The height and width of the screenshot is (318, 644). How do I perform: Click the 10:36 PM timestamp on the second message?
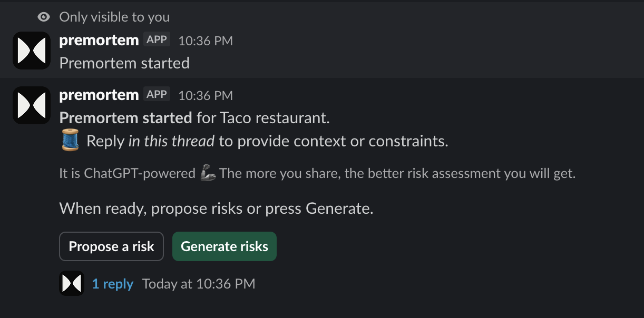tap(206, 95)
